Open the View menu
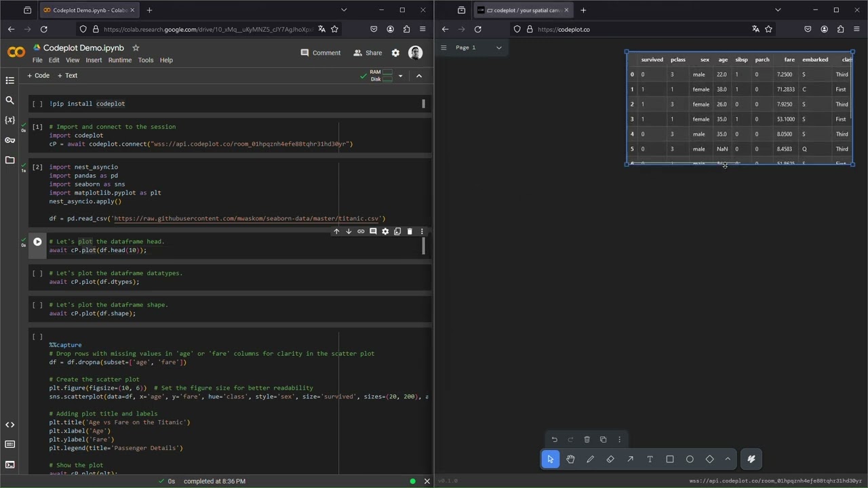Screen dimensions: 868x488 73,60
